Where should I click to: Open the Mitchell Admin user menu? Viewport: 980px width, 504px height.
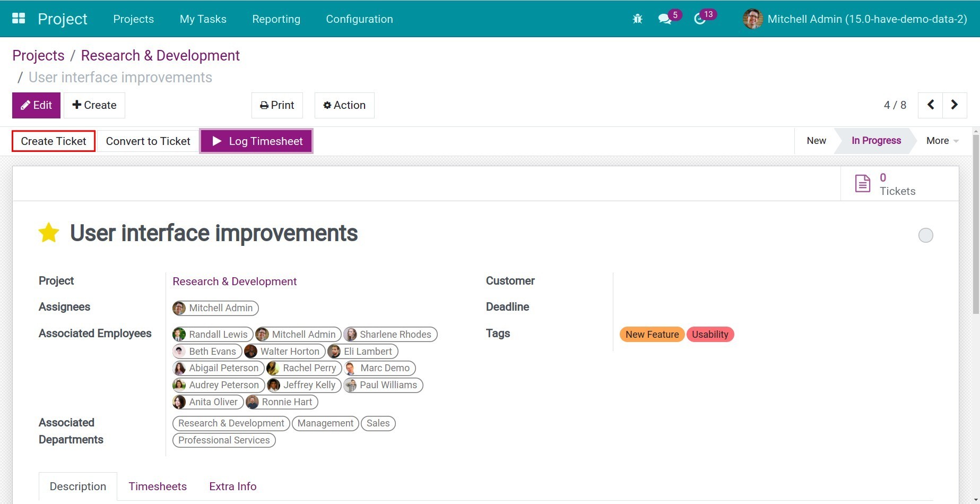[854, 19]
